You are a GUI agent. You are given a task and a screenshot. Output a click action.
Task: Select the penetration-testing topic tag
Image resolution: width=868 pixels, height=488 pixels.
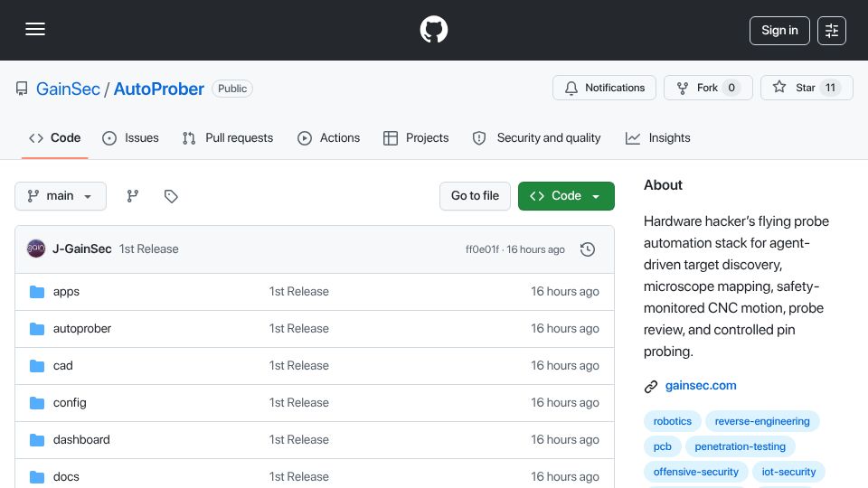[741, 446]
